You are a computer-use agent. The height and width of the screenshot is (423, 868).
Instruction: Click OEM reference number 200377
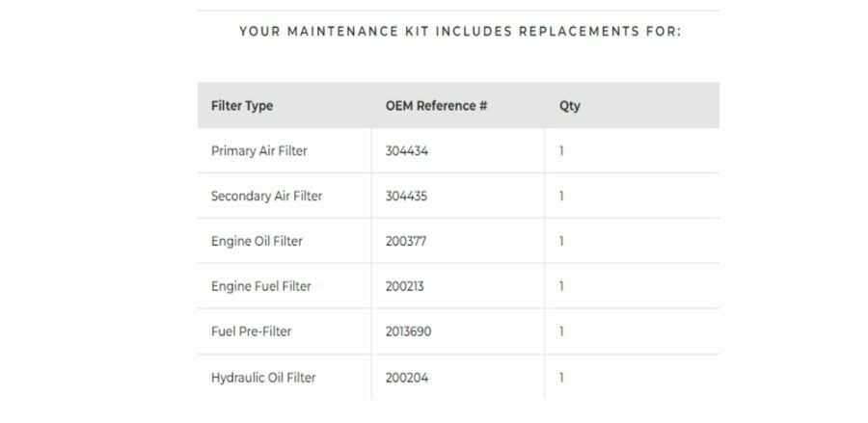coord(406,241)
